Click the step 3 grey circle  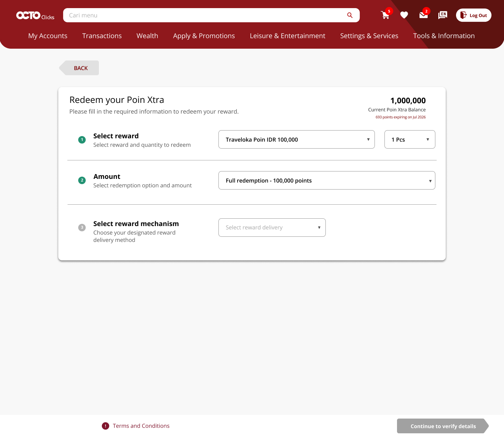pyautogui.click(x=82, y=228)
